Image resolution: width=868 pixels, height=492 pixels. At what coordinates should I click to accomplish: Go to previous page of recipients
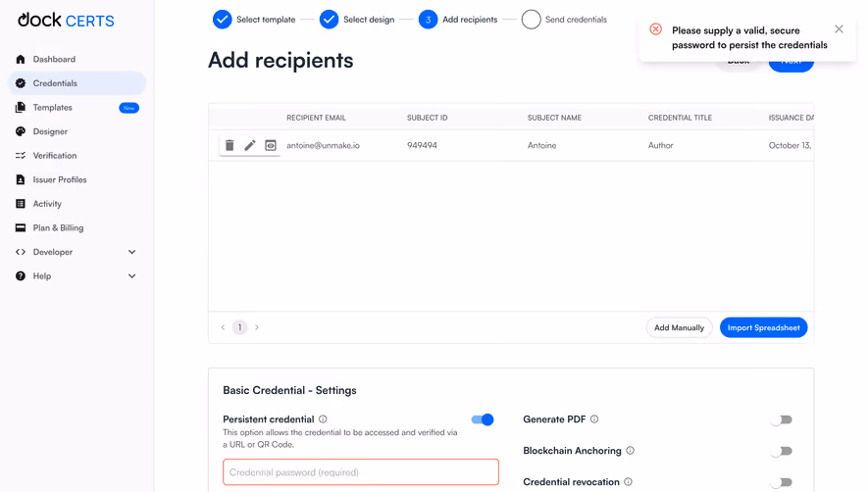coord(223,327)
